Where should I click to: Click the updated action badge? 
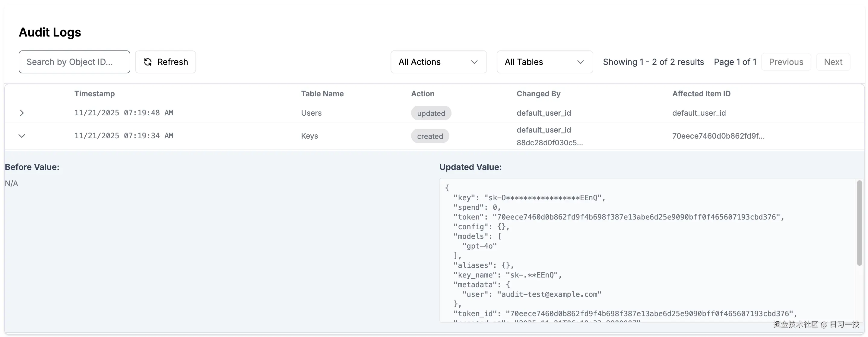pos(431,113)
